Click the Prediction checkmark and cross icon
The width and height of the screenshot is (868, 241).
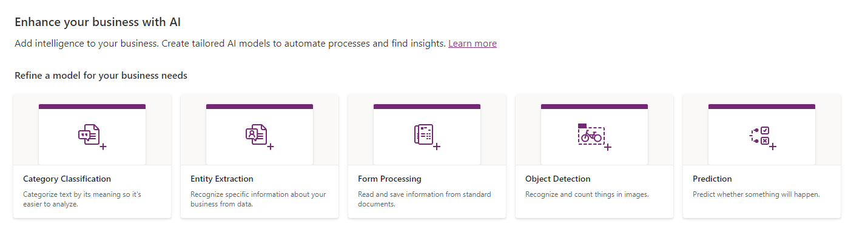(762, 138)
